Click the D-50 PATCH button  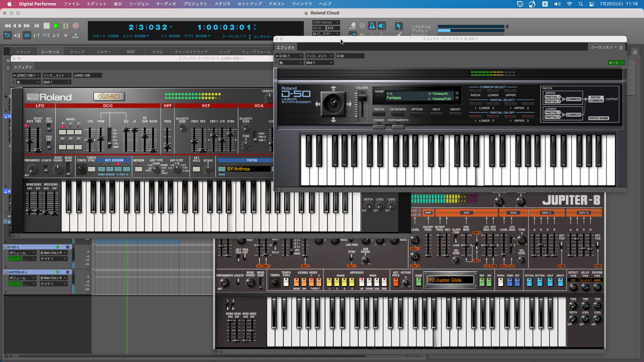pos(379,114)
